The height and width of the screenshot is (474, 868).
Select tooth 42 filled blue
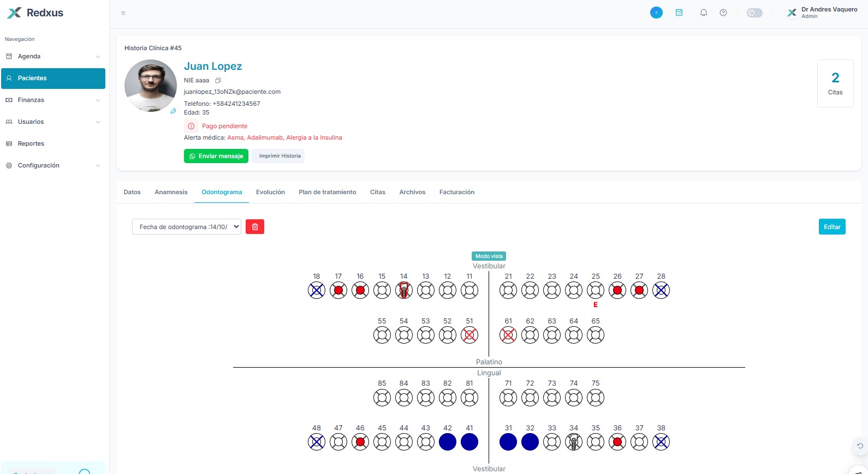click(x=448, y=442)
